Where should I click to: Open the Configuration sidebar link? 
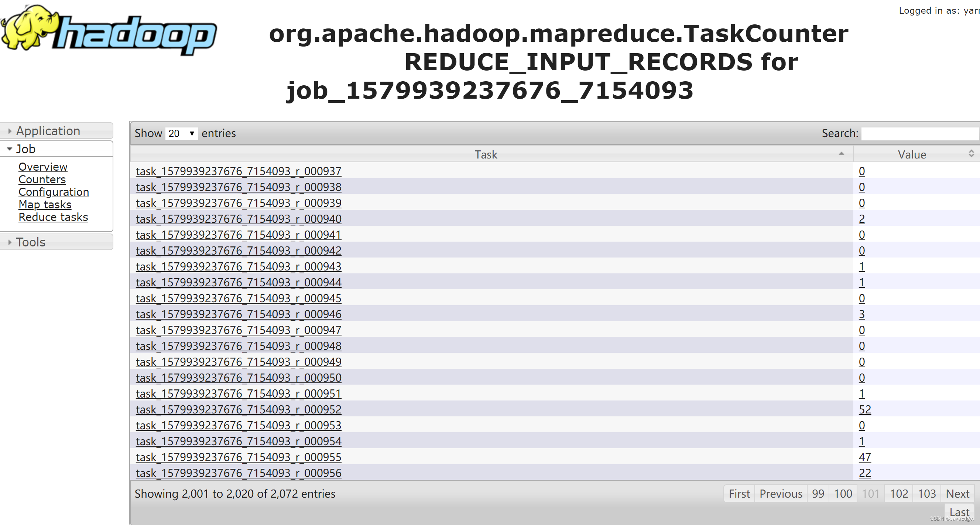tap(54, 192)
